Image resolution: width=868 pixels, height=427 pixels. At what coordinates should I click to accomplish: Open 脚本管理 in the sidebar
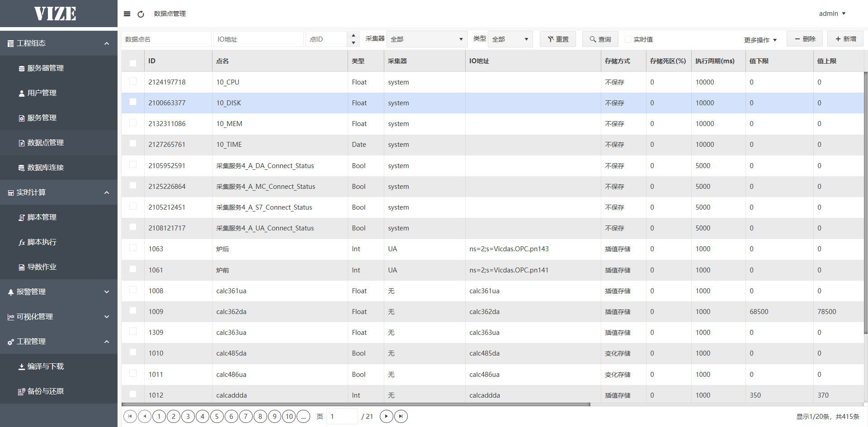[x=42, y=217]
